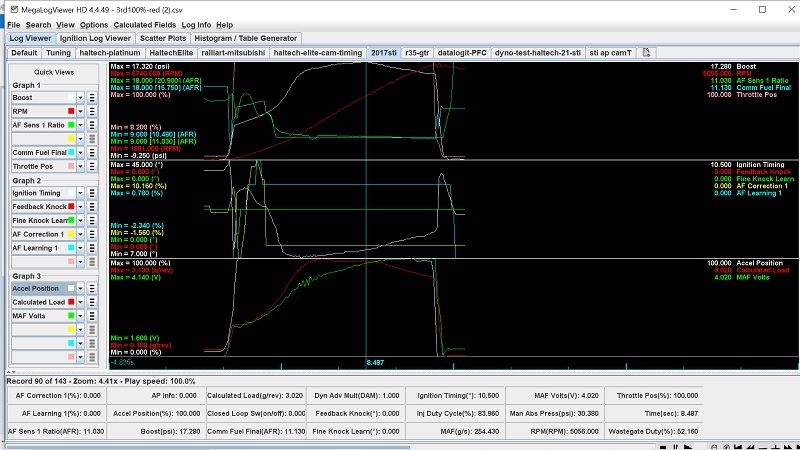Select the sti ap camT quick view

[610, 53]
